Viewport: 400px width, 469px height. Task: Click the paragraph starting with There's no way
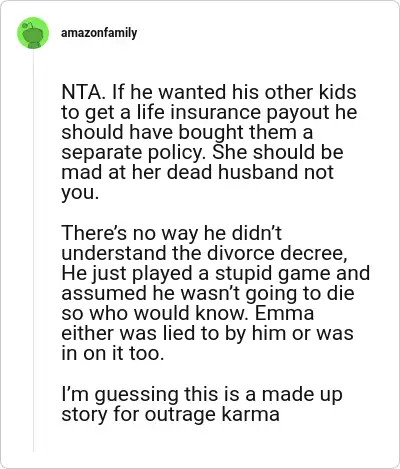[216, 293]
